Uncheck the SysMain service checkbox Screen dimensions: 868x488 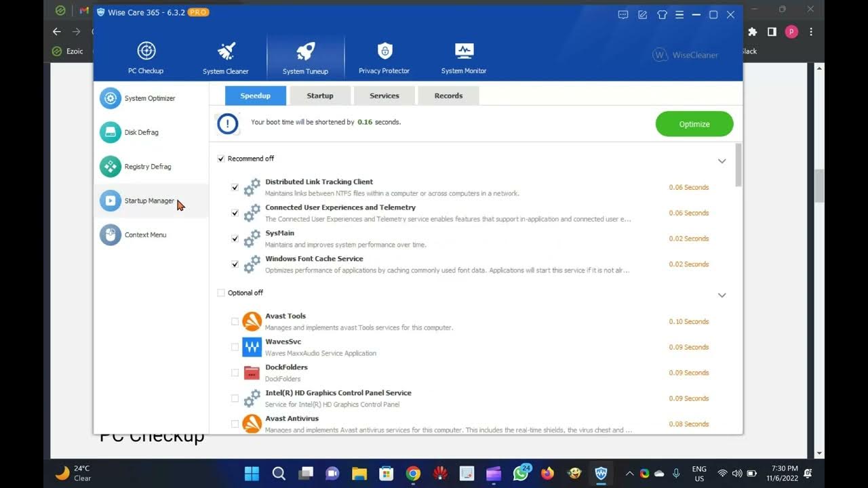(235, 239)
